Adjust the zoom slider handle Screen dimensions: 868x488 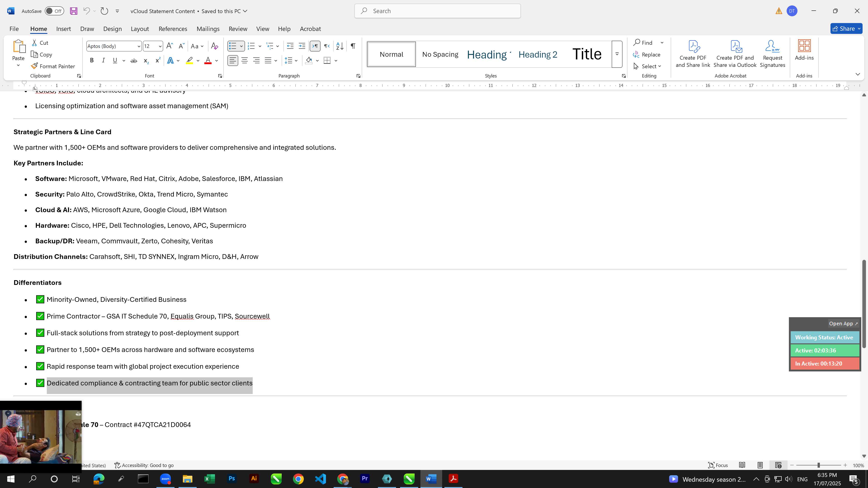[818, 465]
